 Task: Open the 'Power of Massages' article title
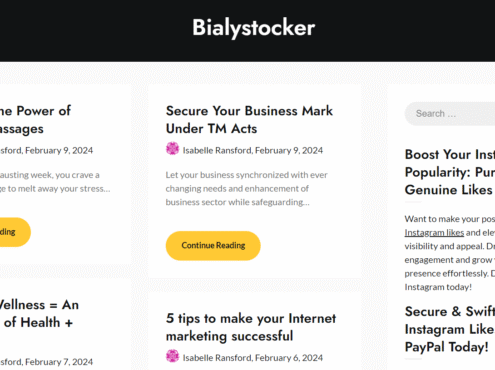pyautogui.click(x=35, y=120)
